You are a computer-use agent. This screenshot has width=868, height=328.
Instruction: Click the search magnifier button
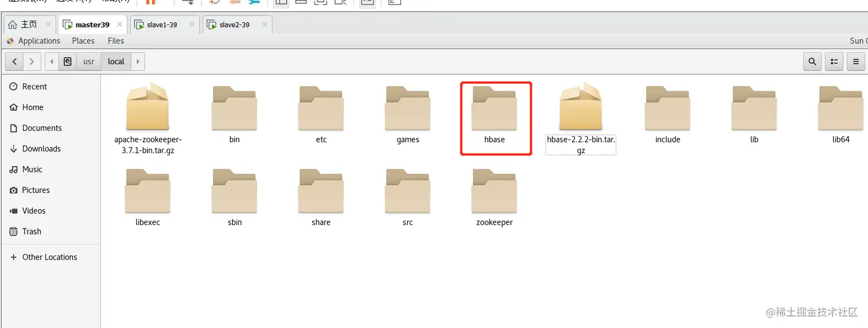pos(812,61)
